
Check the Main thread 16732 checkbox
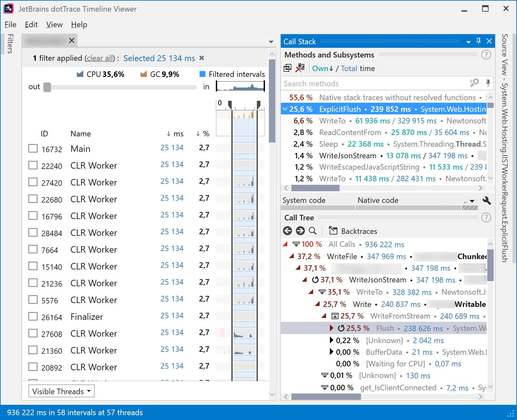coord(33,148)
